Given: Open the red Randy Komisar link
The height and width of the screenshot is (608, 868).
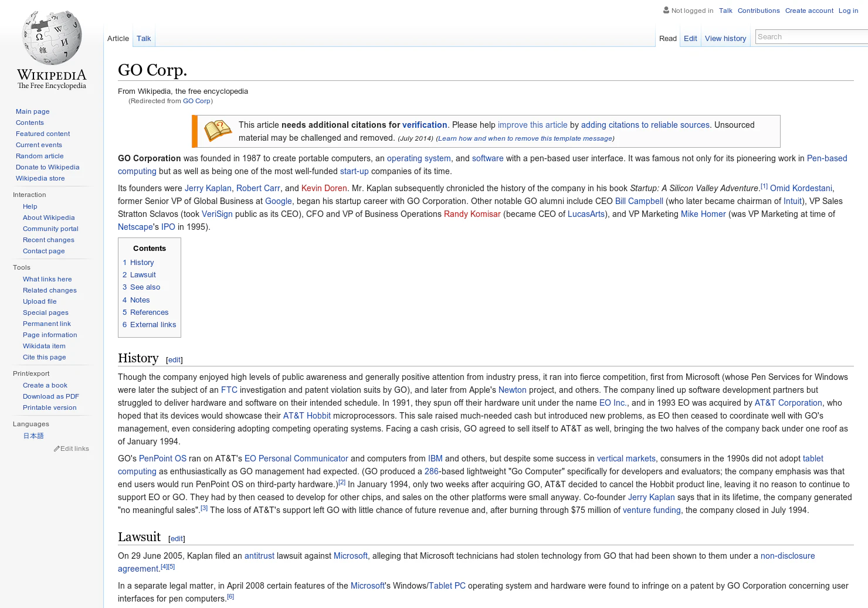Looking at the screenshot, I should pos(472,214).
